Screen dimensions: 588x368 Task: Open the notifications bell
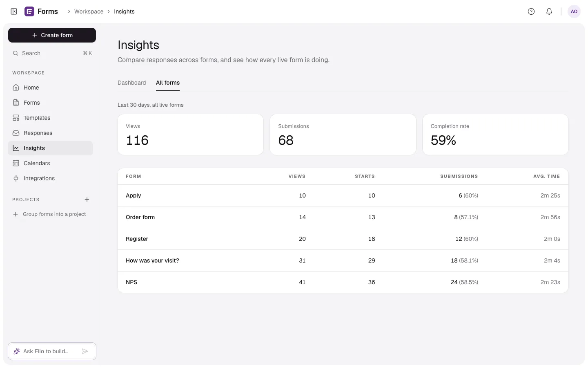coord(549,11)
